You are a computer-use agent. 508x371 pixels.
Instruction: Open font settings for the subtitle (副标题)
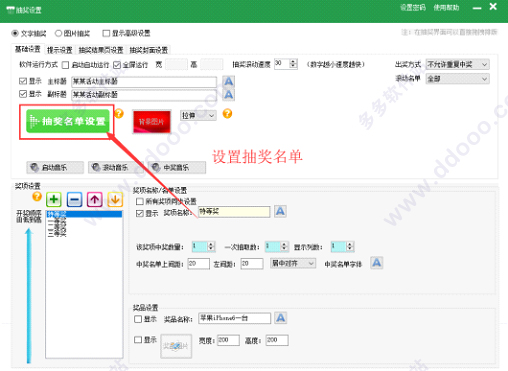pos(228,95)
